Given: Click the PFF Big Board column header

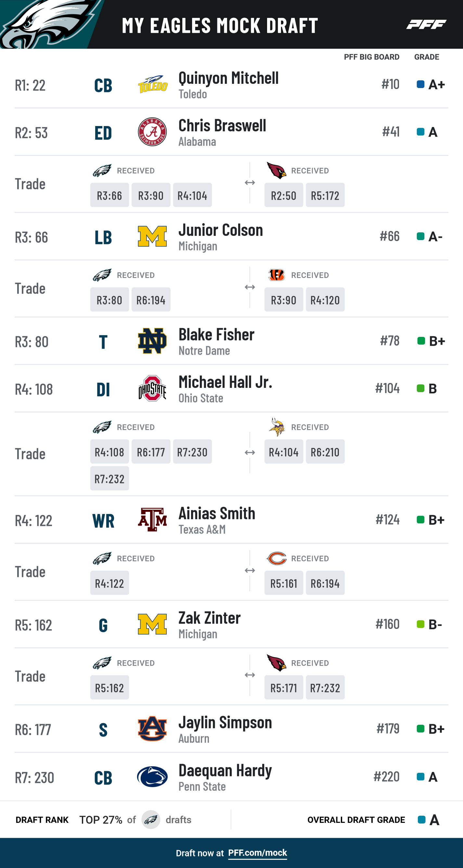Looking at the screenshot, I should tap(371, 57).
